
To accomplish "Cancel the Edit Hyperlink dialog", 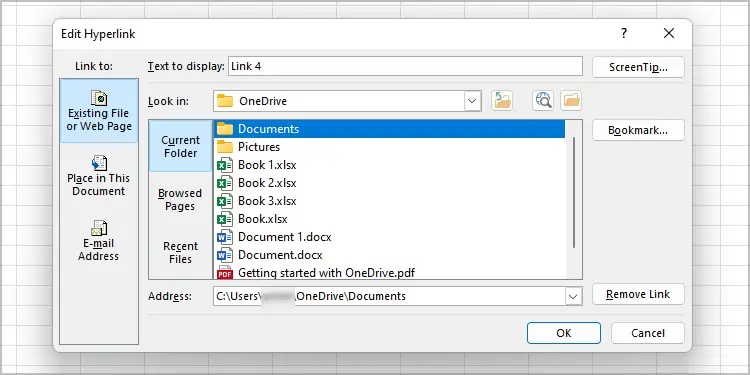I will pyautogui.click(x=648, y=333).
